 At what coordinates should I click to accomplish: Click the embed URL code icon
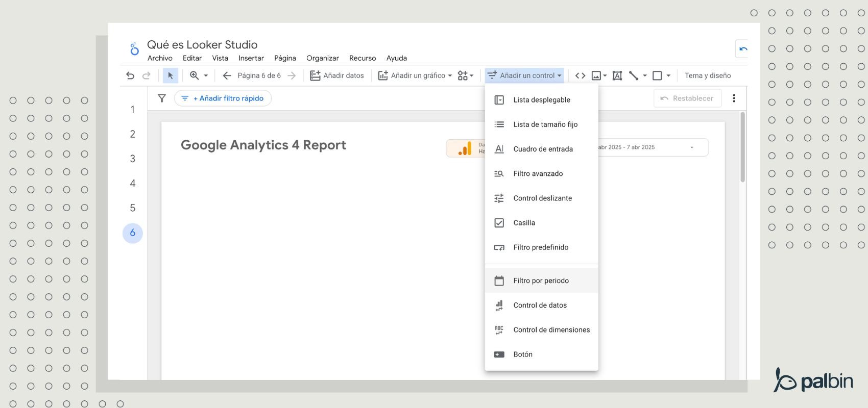click(580, 75)
